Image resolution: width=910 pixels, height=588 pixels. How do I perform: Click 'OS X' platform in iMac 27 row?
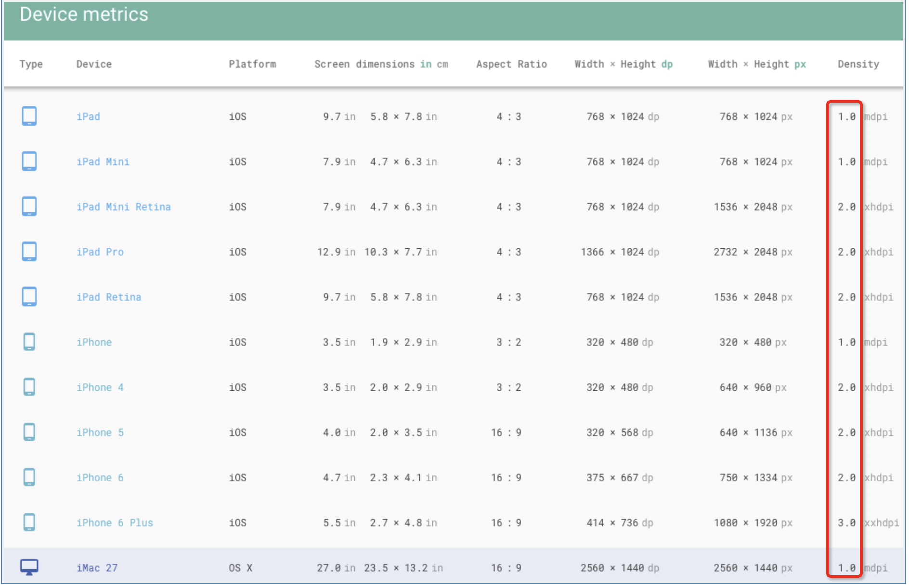(x=240, y=568)
